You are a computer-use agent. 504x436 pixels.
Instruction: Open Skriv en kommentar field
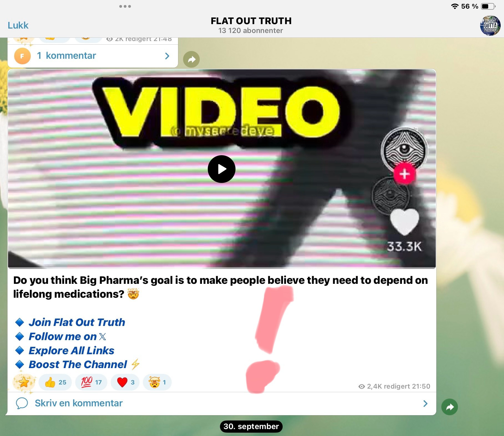(78, 403)
